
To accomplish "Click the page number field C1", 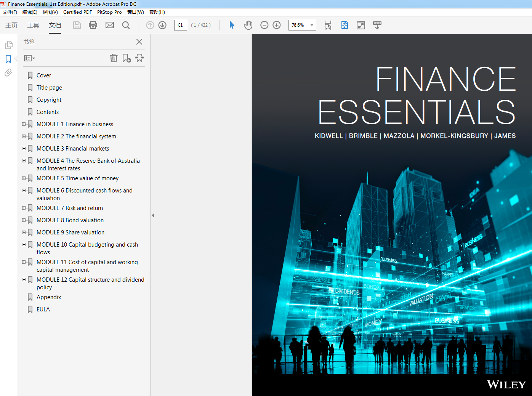I will [181, 25].
